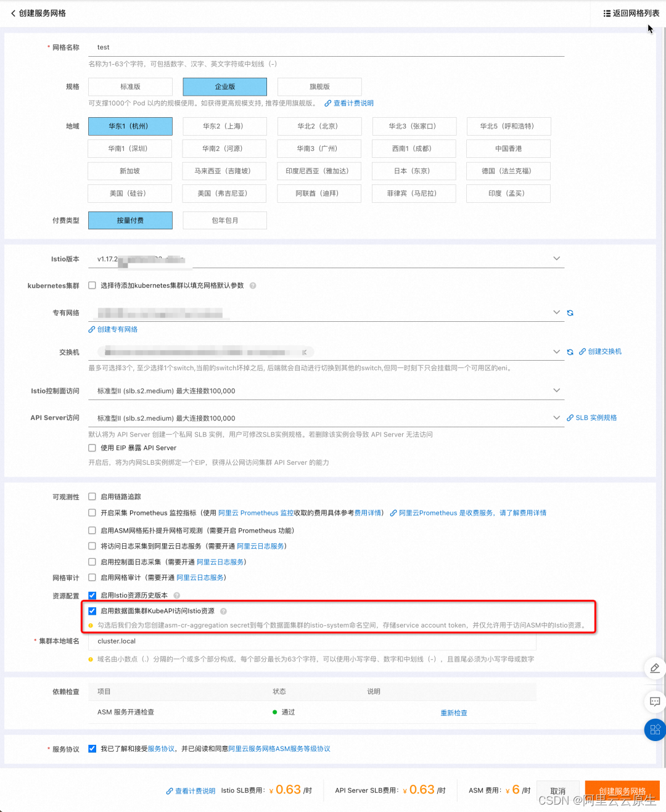Uncheck the 服务协议 agreement checkbox
666x812 pixels.
(92, 748)
